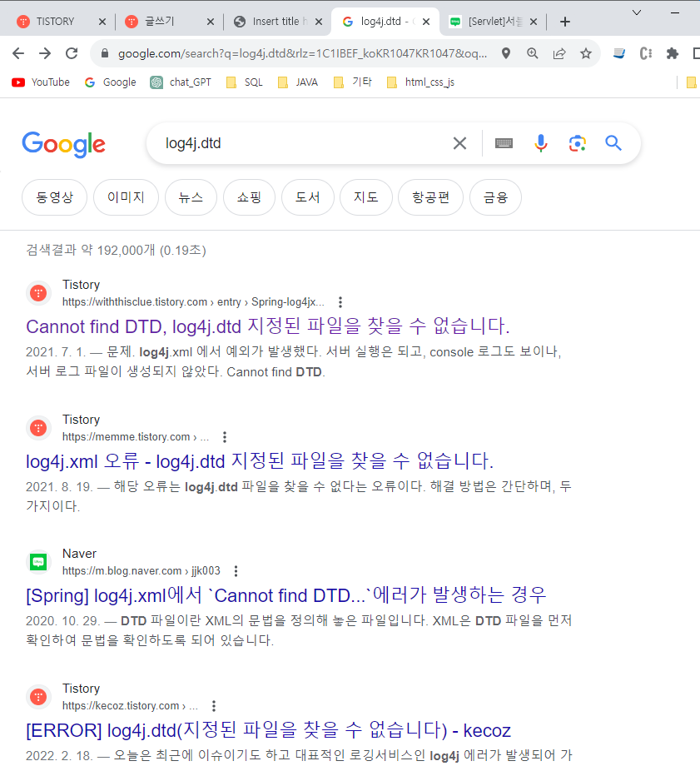This screenshot has width=700, height=766.
Task: Open zoom magnifier icon in address bar
Action: click(x=533, y=53)
